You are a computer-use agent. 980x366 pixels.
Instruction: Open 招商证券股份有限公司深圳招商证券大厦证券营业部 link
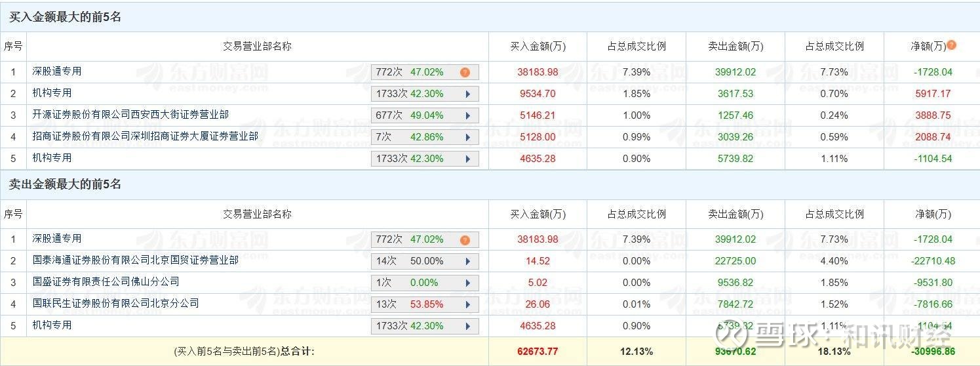click(145, 136)
